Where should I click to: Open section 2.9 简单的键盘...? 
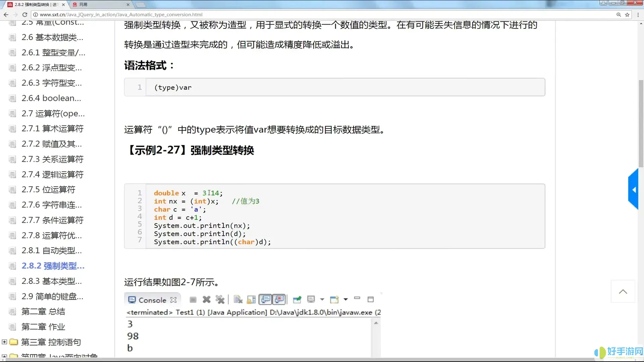pos(52,297)
